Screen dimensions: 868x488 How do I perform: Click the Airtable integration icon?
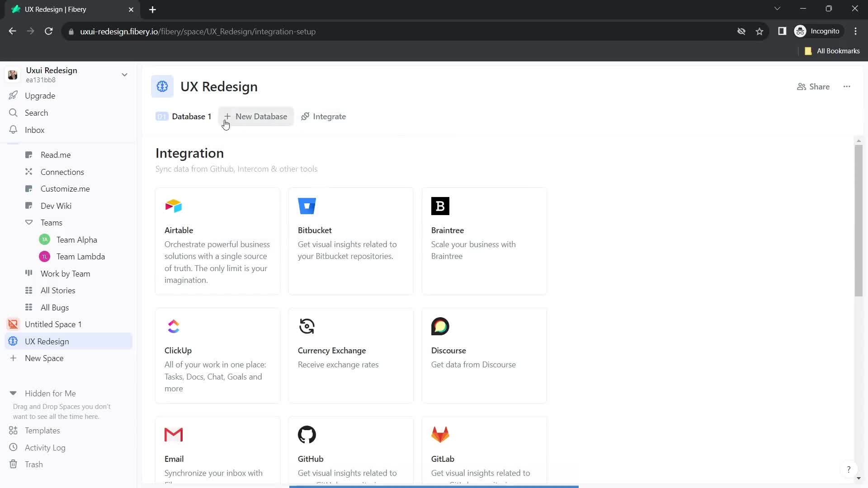[174, 206]
